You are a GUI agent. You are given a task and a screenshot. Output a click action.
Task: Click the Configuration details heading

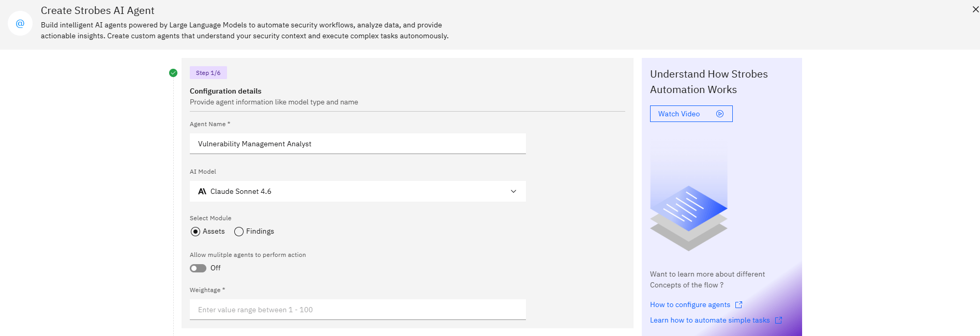[225, 91]
